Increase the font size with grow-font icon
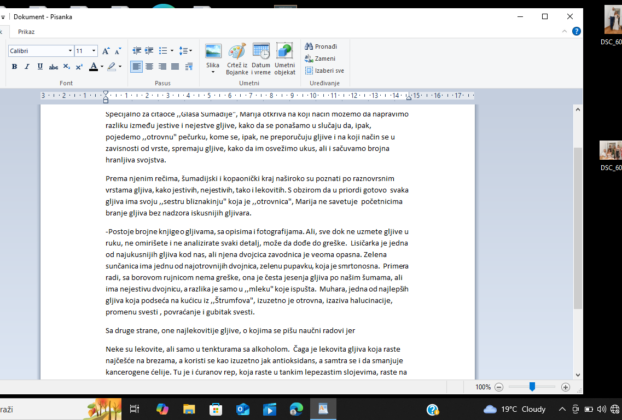 pos(107,50)
